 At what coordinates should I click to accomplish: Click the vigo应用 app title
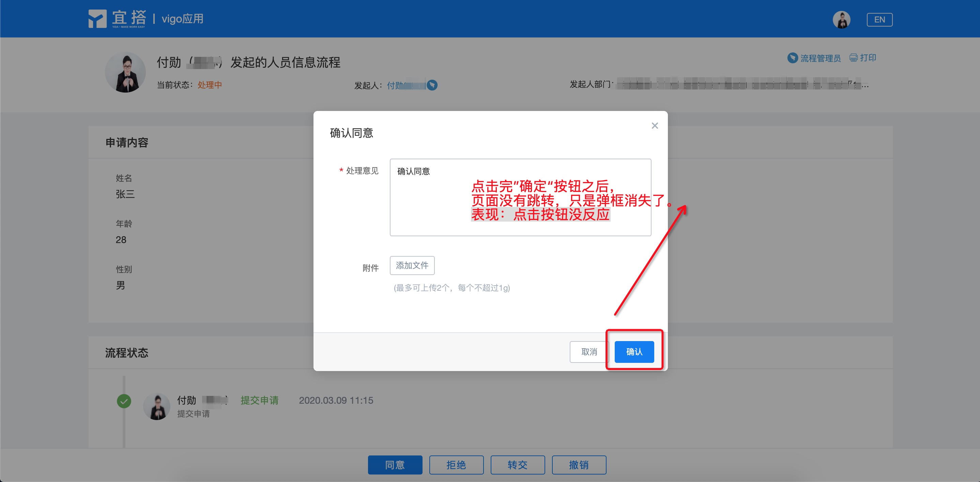pyautogui.click(x=182, y=19)
